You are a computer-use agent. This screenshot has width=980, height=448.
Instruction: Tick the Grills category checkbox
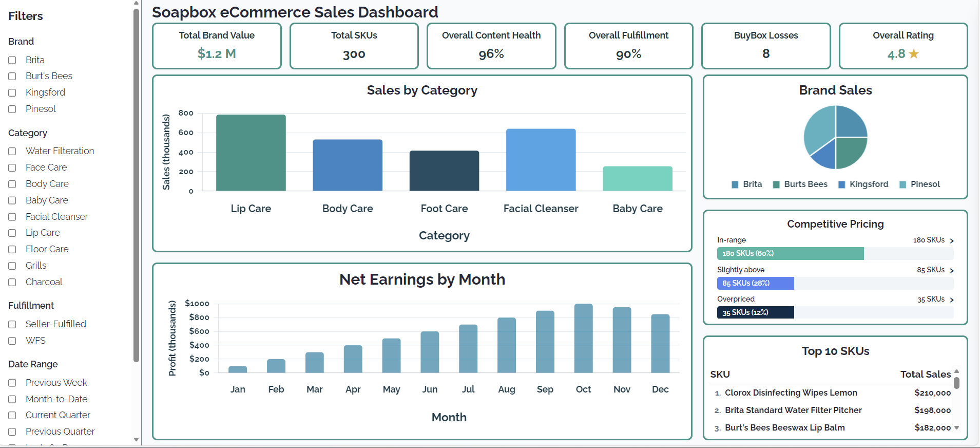(x=12, y=266)
